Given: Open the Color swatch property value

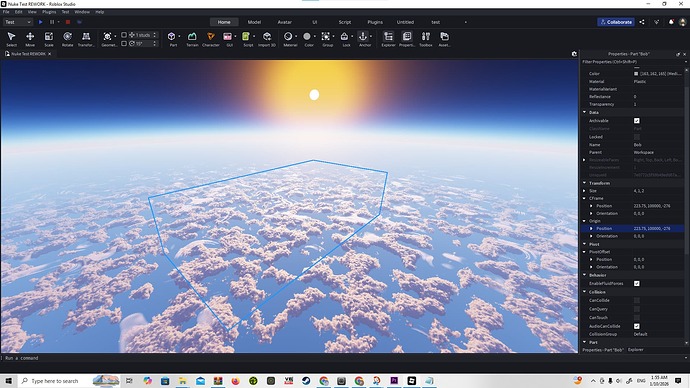Looking at the screenshot, I should pos(636,73).
